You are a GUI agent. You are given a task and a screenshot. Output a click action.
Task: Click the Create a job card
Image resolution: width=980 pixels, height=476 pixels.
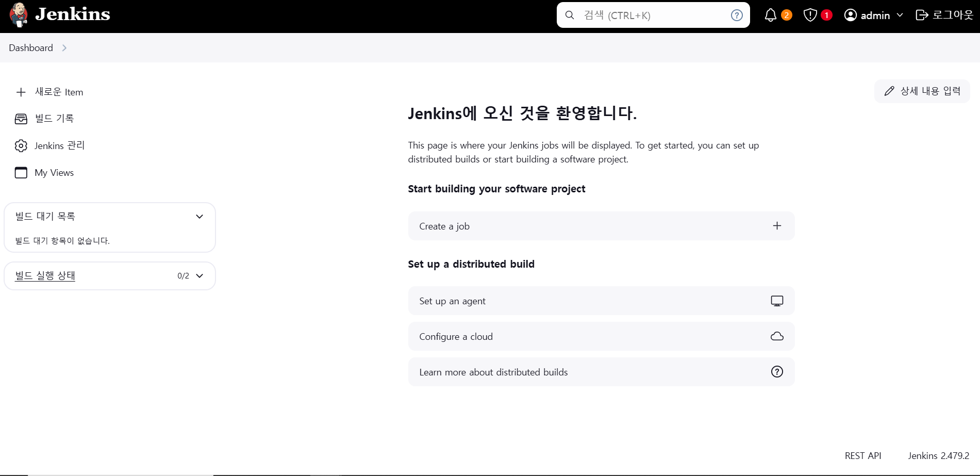(x=601, y=226)
